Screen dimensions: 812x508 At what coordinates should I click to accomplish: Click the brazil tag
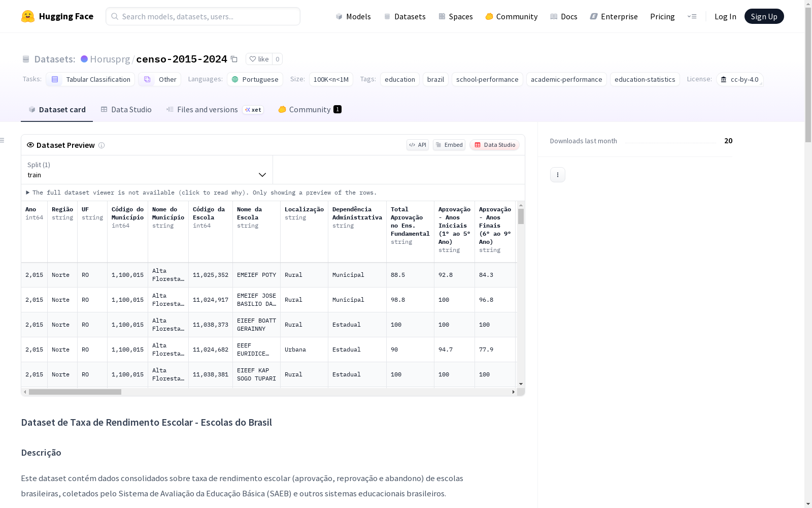point(435,79)
